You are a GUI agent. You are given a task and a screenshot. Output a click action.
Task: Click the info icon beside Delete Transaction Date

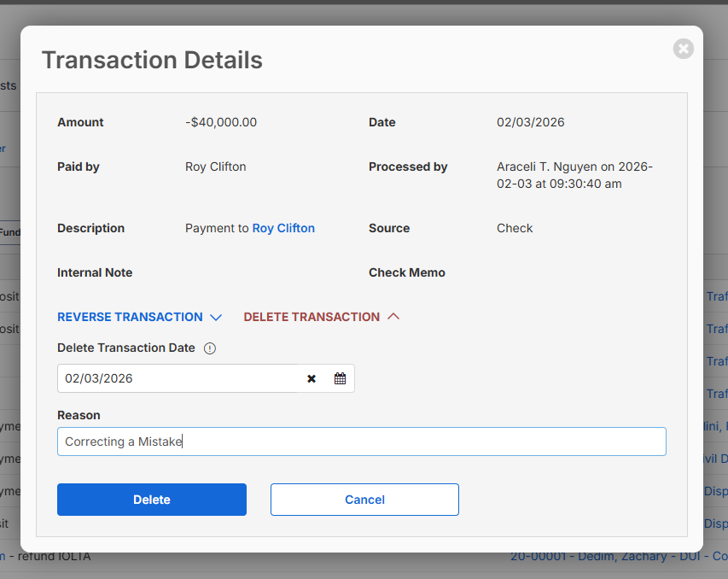point(210,348)
